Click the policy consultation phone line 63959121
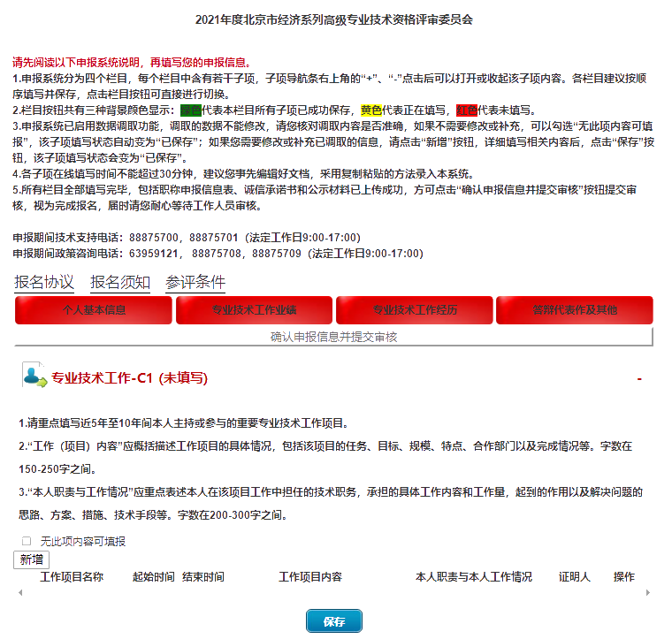The height and width of the screenshot is (639, 672). [x=218, y=254]
